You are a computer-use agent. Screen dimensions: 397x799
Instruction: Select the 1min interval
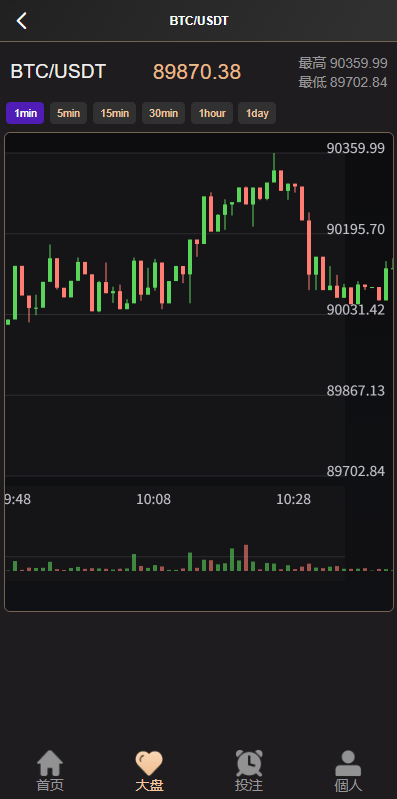click(25, 113)
